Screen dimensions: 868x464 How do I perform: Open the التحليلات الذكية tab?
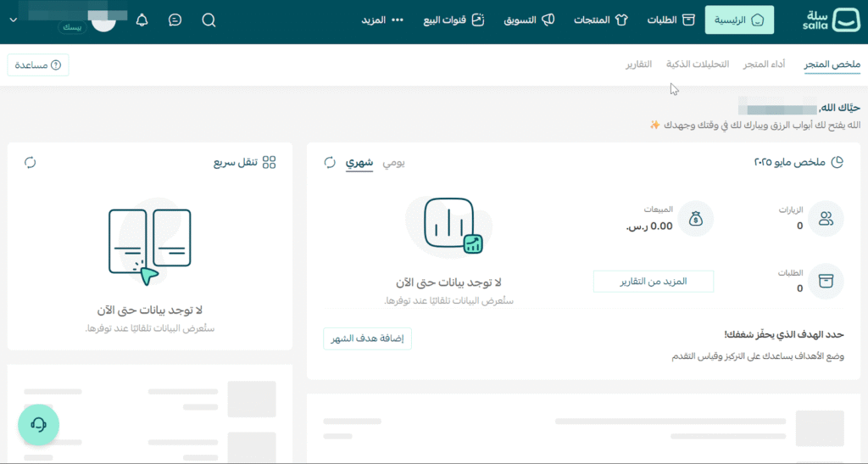tap(698, 64)
